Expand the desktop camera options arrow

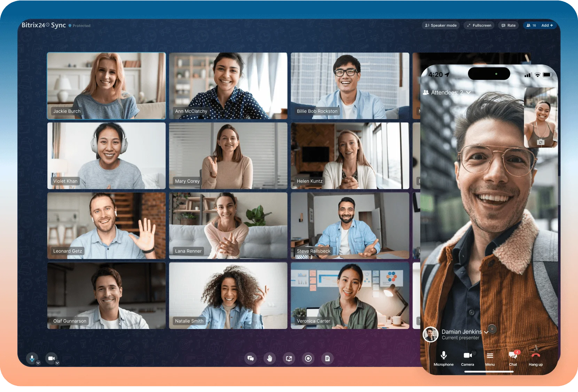click(57, 363)
